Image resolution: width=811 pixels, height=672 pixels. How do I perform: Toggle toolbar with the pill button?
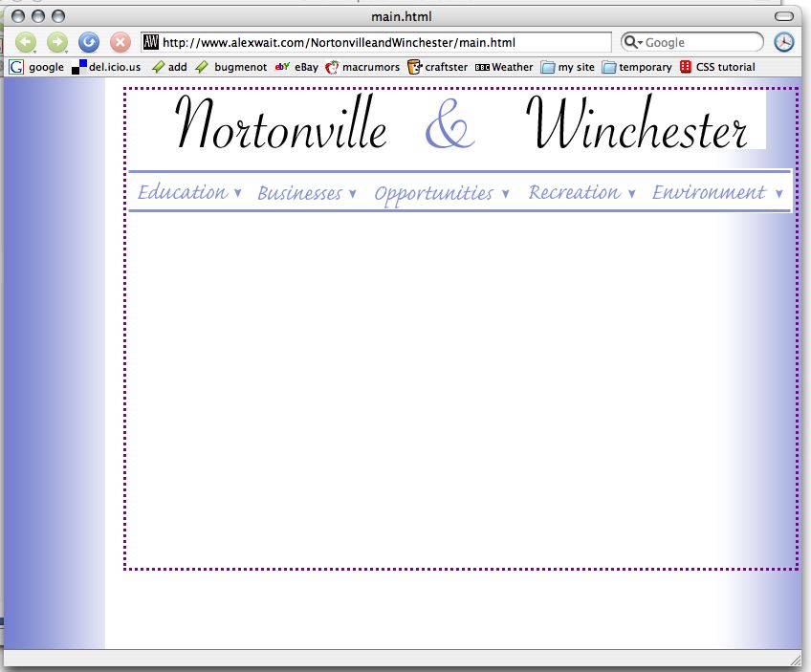[783, 16]
